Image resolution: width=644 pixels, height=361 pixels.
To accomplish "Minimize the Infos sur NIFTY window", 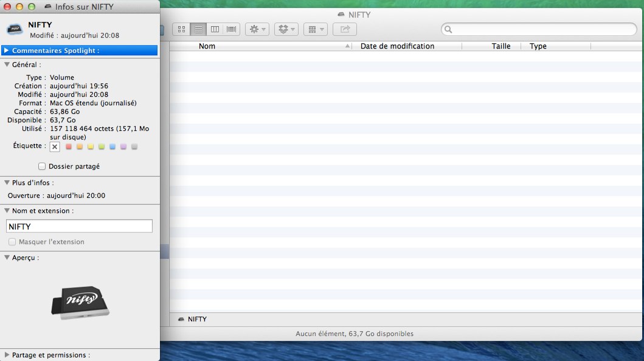I will click(19, 7).
